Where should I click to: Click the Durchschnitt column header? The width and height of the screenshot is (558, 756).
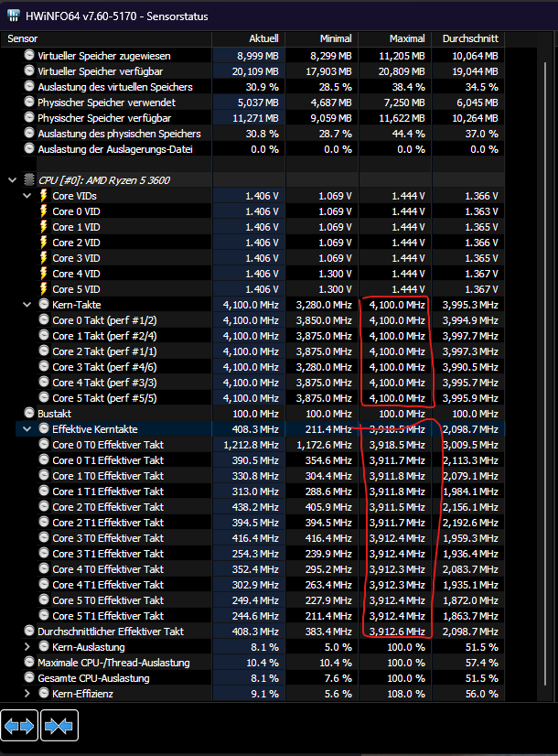click(x=468, y=38)
